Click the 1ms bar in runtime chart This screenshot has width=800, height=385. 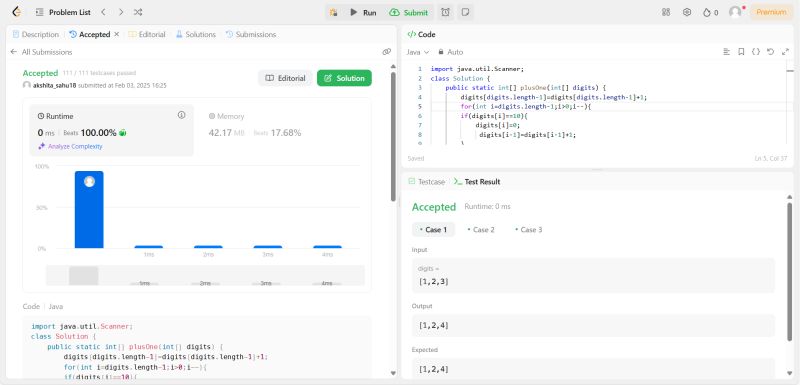pyautogui.click(x=148, y=247)
